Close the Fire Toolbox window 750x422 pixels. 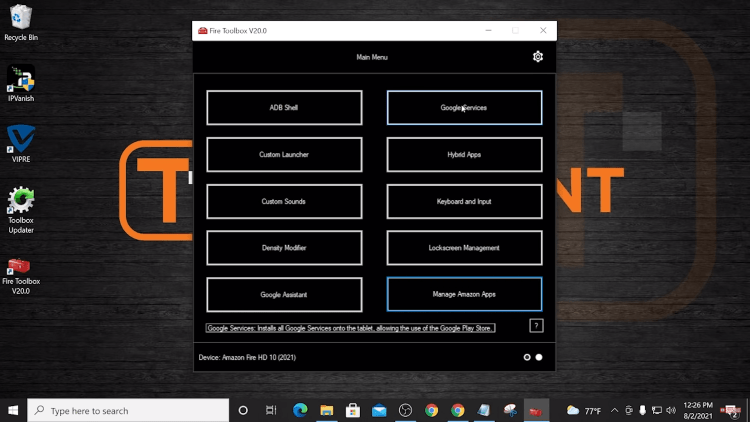click(x=543, y=31)
